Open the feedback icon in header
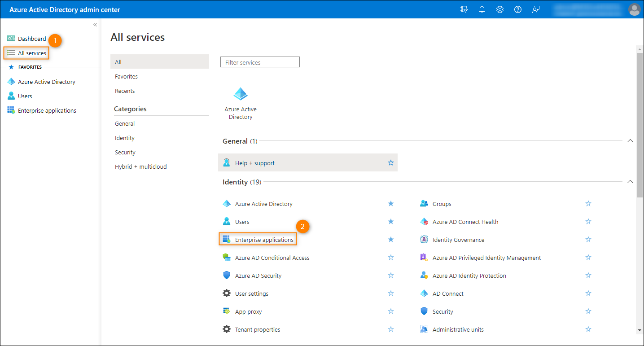644x346 pixels. pos(536,9)
